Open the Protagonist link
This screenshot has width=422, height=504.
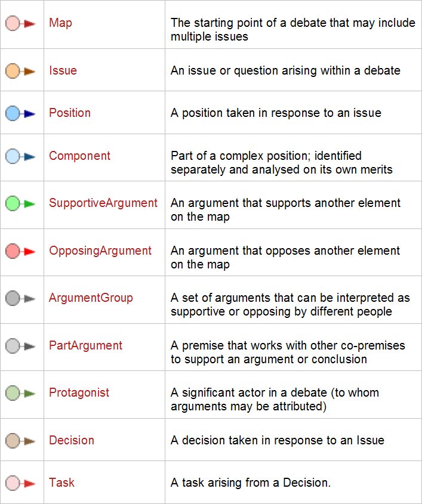tap(79, 393)
